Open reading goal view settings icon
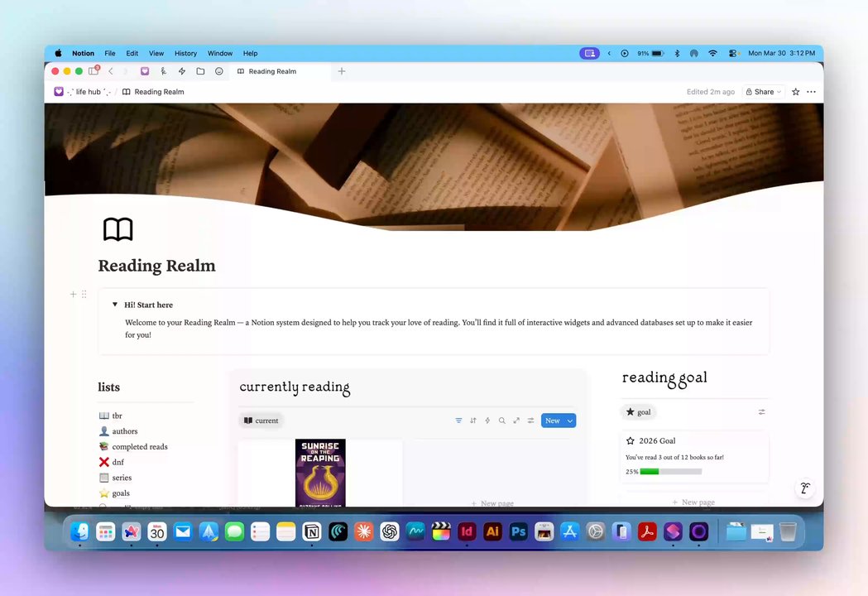The height and width of the screenshot is (596, 868). coord(762,412)
